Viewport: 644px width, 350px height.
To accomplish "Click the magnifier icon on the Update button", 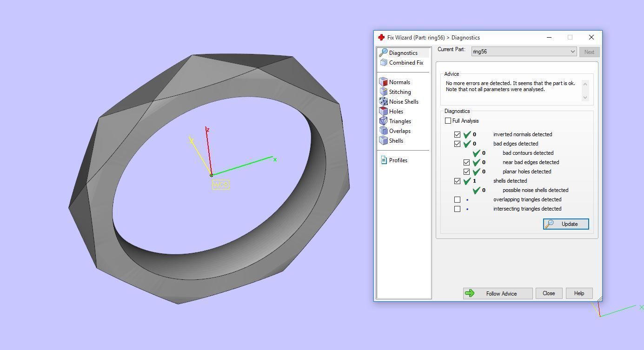I will tap(549, 224).
